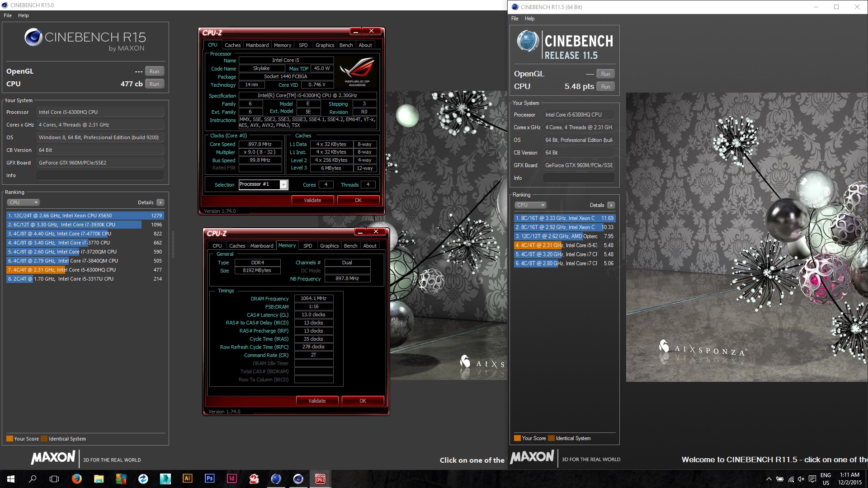This screenshot has height=488, width=868.
Task: Launch Firefox from the taskbar
Action: click(x=77, y=479)
